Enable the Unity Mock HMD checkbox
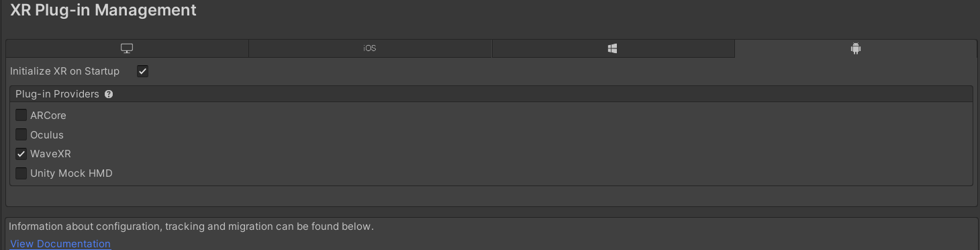Image resolution: width=980 pixels, height=250 pixels. tap(21, 173)
